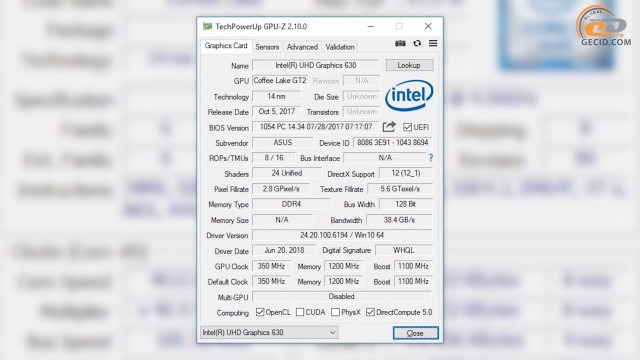Click the GPU Clock value 350 MHz

point(271,266)
